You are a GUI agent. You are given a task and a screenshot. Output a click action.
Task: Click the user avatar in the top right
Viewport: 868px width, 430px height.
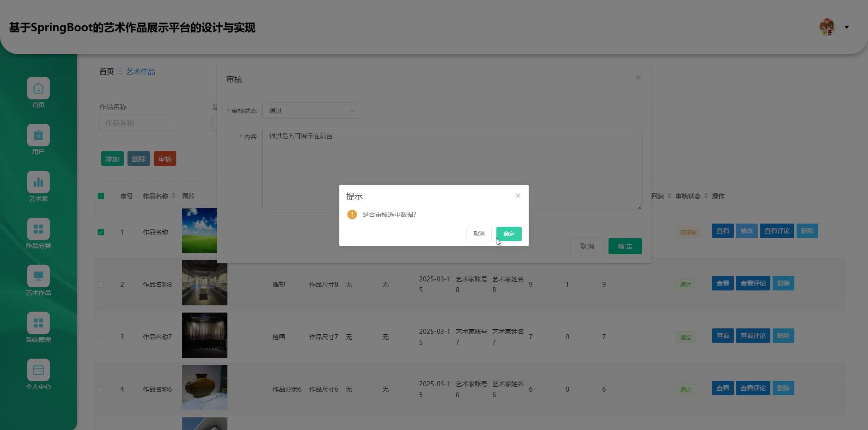pyautogui.click(x=827, y=27)
